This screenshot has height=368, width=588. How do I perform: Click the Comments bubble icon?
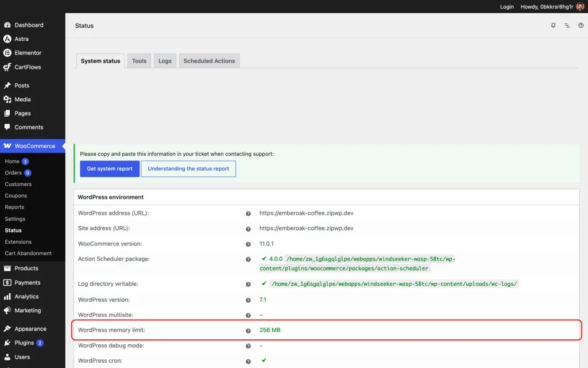[x=7, y=127]
